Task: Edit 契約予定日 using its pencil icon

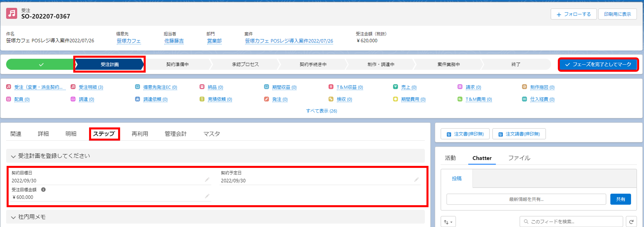Action: click(x=416, y=180)
